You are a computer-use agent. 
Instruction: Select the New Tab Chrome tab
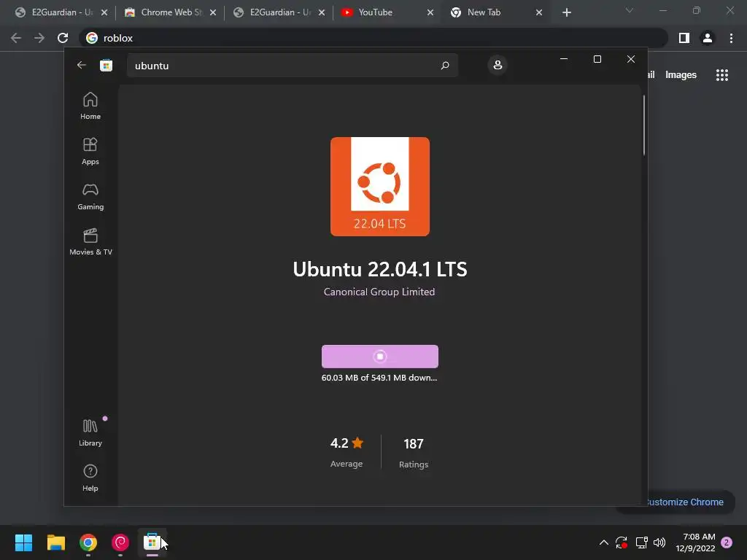pyautogui.click(x=496, y=12)
